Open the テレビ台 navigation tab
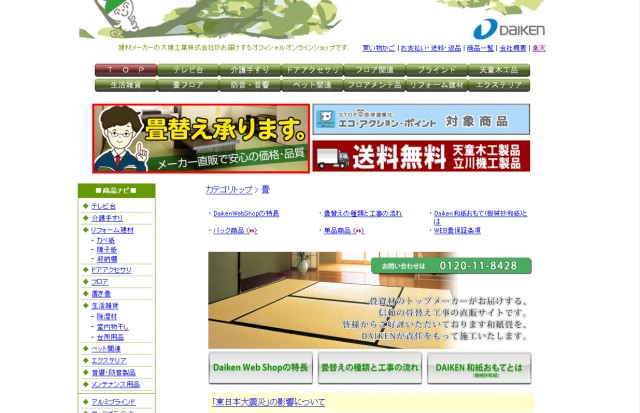The height and width of the screenshot is (413, 640). 187,70
